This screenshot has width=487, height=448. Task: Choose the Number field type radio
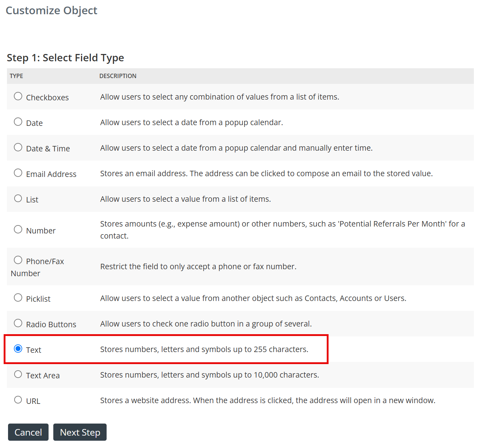(x=18, y=229)
